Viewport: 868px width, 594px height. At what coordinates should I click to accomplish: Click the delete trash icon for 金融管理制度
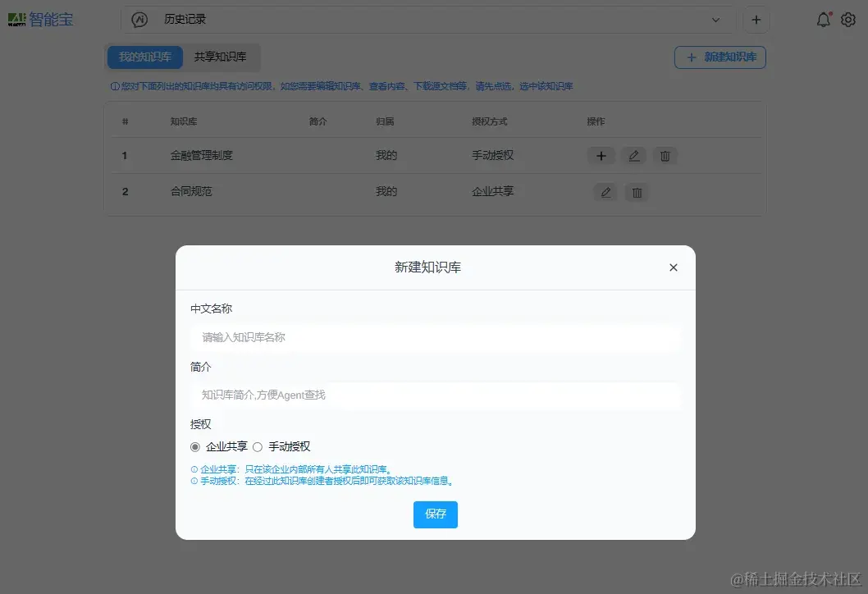coord(665,155)
